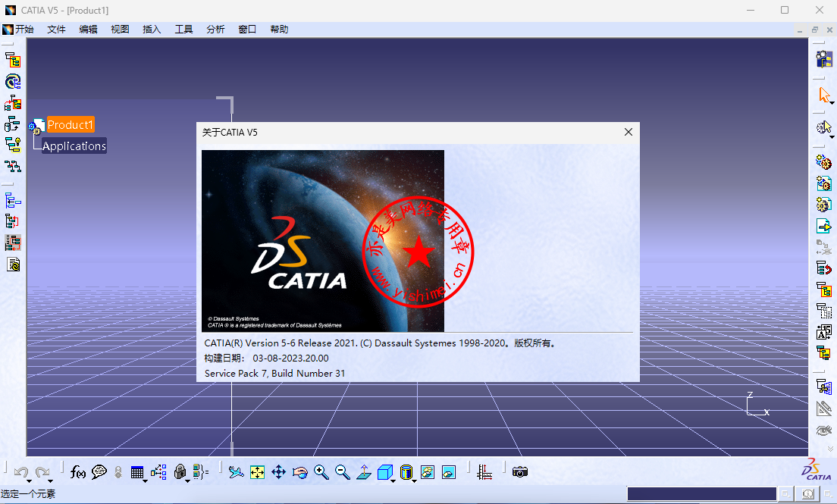
Task: Click the comment speech bubble icon
Action: click(x=99, y=472)
